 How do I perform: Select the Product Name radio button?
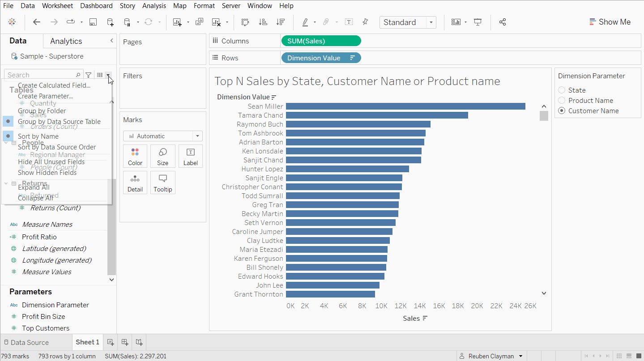click(563, 100)
